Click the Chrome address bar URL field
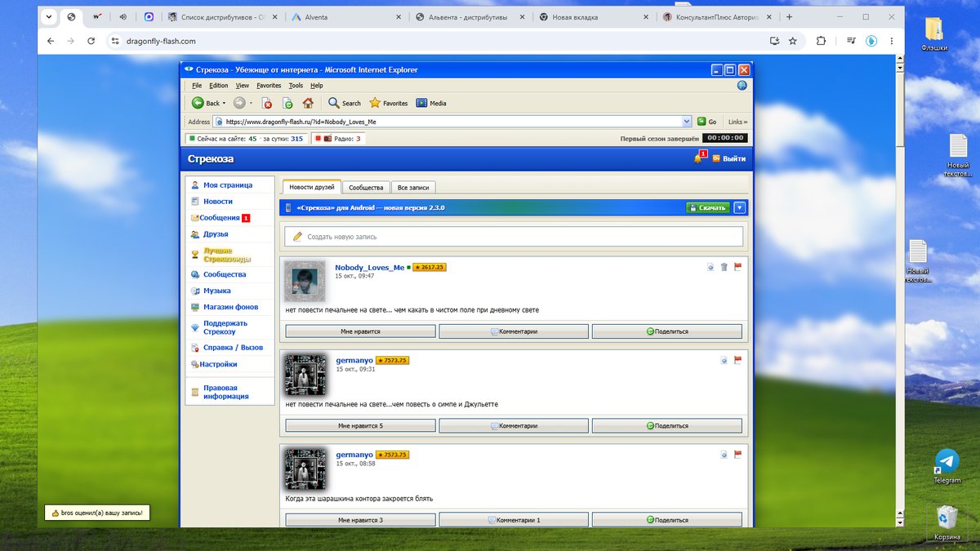Screen dimensions: 980x551 pos(437,41)
